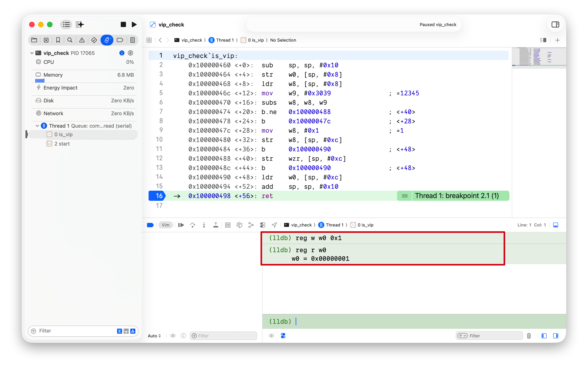Toggle breakpoints activation in debug bar
Image resolution: width=588 pixels, height=372 pixels.
[150, 225]
